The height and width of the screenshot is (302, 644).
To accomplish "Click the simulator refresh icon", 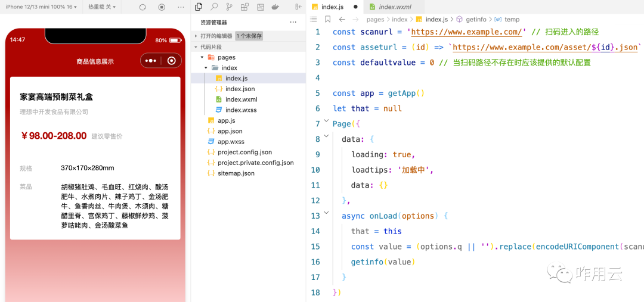I will point(143,7).
